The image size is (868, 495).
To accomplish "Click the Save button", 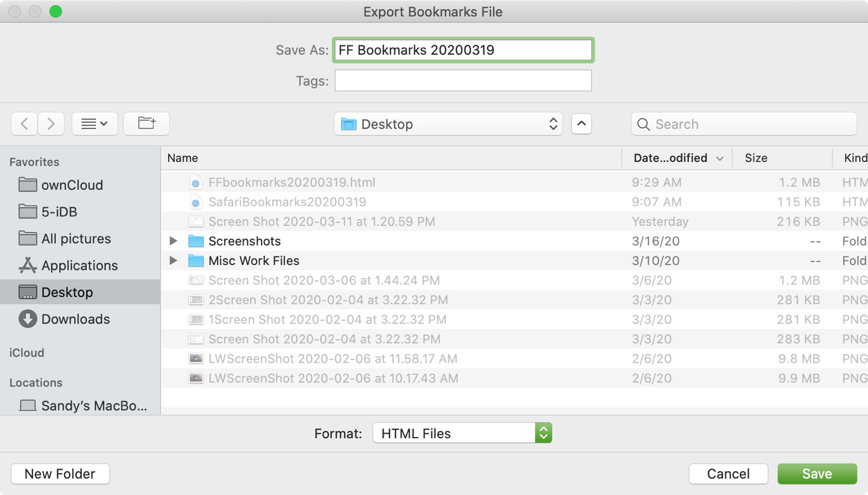I will [816, 474].
